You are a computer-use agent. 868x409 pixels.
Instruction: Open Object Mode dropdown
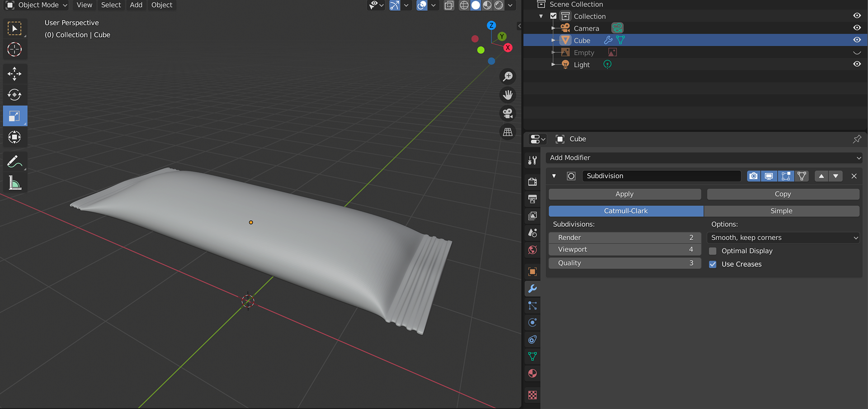coord(36,5)
